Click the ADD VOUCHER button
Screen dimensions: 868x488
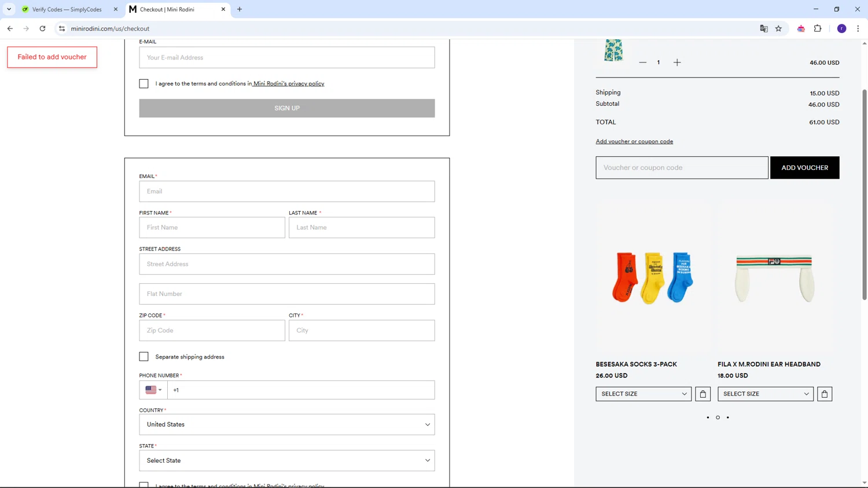(804, 168)
